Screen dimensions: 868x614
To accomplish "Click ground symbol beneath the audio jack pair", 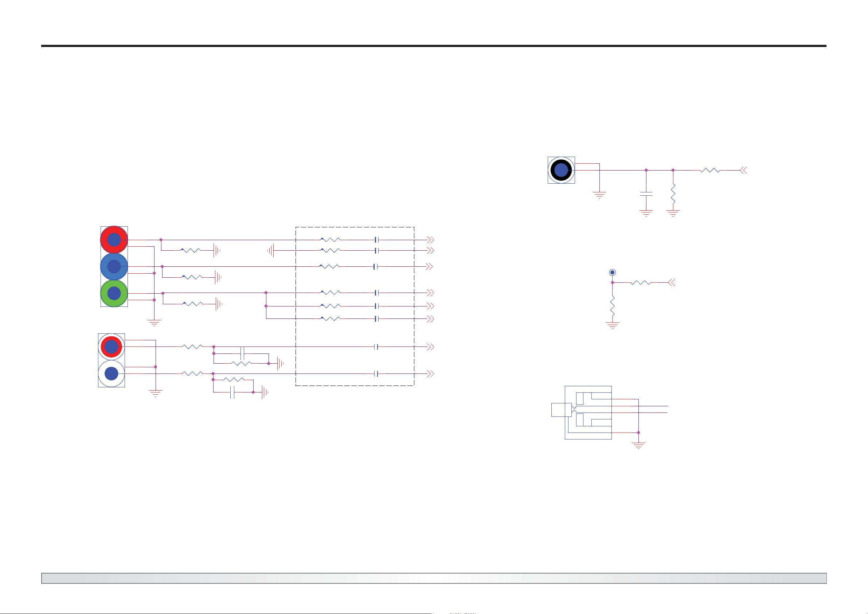I will click(155, 393).
